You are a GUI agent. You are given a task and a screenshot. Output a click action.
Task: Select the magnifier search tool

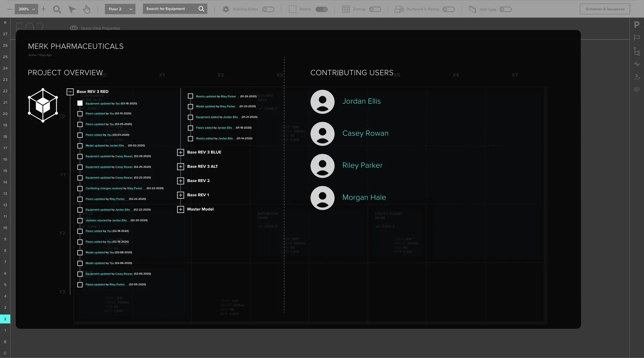[57, 9]
